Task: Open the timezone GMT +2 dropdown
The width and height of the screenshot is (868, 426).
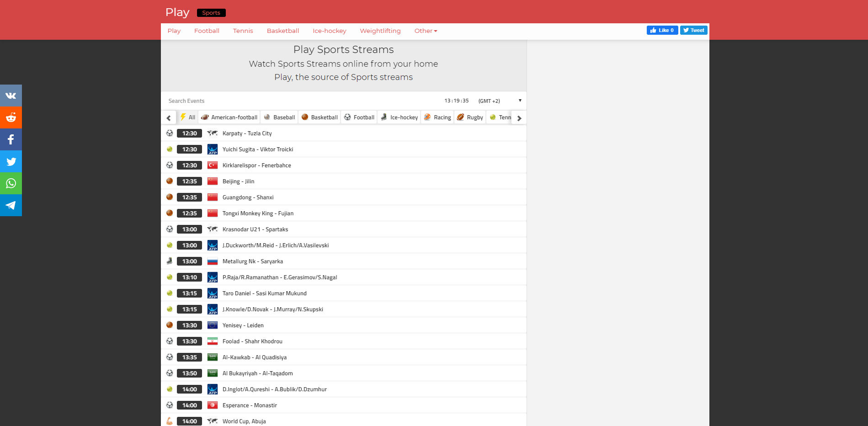Action: [489, 101]
